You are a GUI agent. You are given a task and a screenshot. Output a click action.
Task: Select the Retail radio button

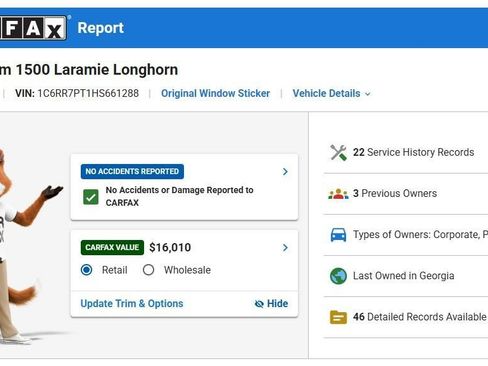click(x=87, y=270)
